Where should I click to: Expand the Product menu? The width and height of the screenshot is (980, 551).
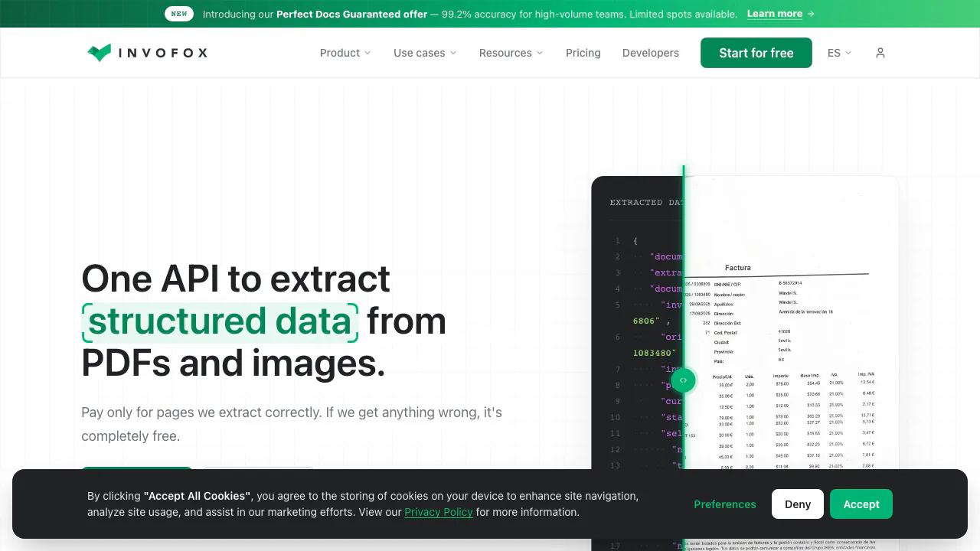click(x=345, y=53)
